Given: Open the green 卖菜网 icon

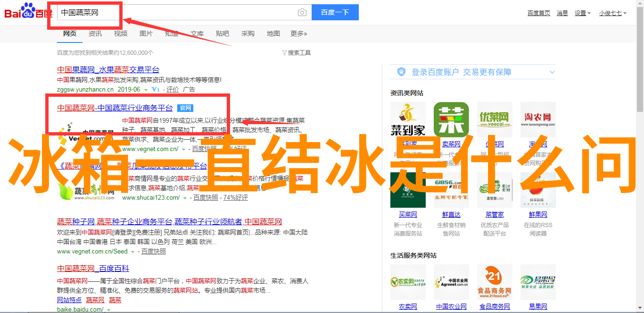Looking at the screenshot, I should 451,120.
